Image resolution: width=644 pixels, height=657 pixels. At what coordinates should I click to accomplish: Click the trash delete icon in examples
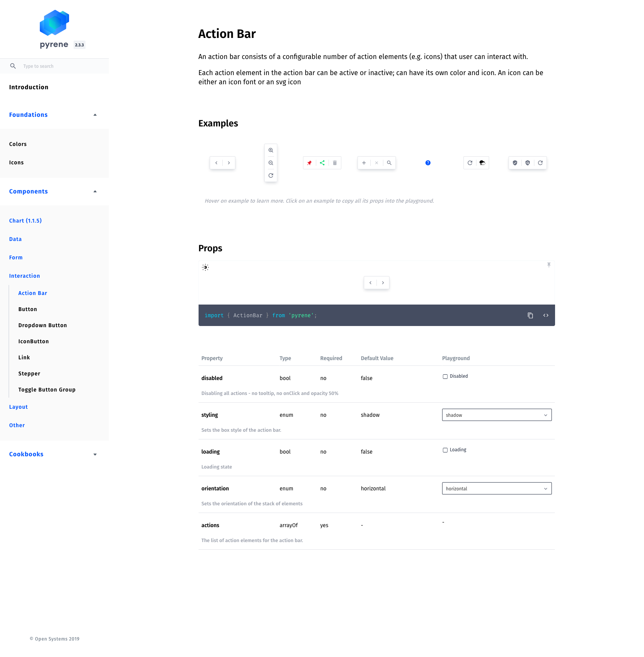pos(335,163)
